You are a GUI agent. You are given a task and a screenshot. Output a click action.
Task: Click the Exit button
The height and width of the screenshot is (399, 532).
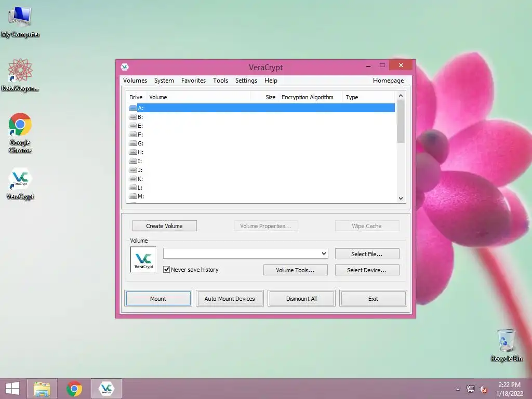tap(373, 299)
